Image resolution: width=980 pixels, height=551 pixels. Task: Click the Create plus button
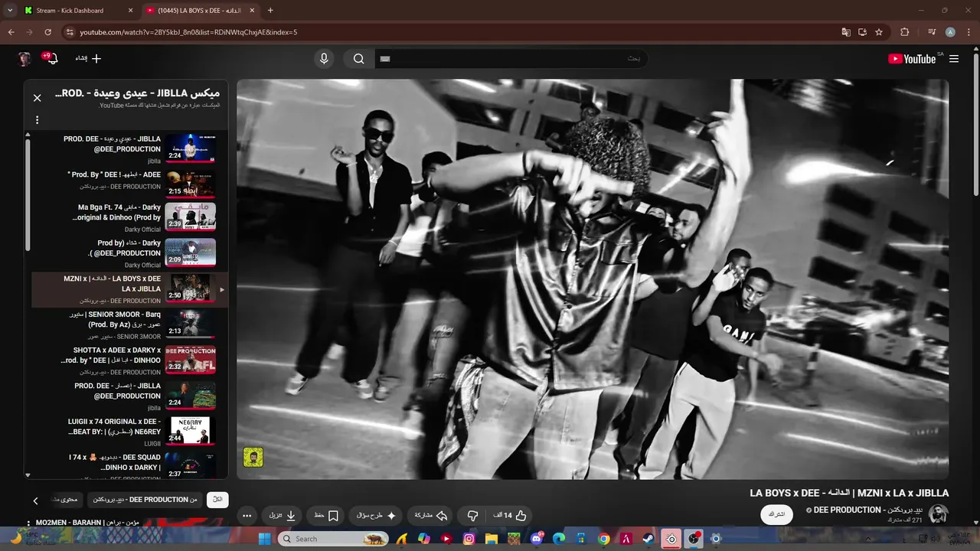click(88, 59)
